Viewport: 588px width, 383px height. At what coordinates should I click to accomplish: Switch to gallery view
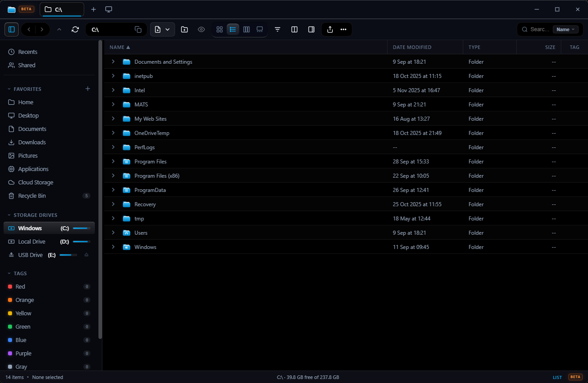click(x=260, y=29)
